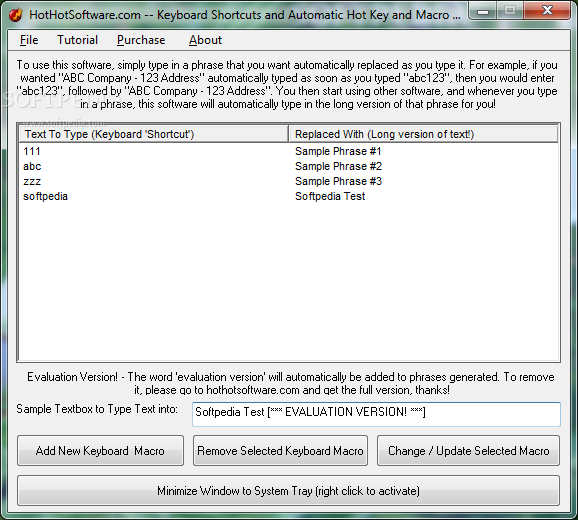Click Change / Update Selected Macro button

[468, 450]
